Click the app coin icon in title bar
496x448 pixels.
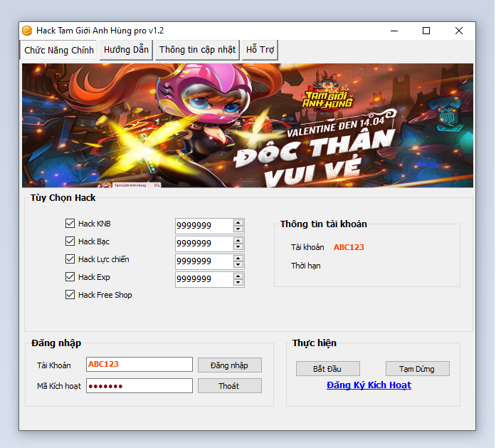[x=27, y=31]
